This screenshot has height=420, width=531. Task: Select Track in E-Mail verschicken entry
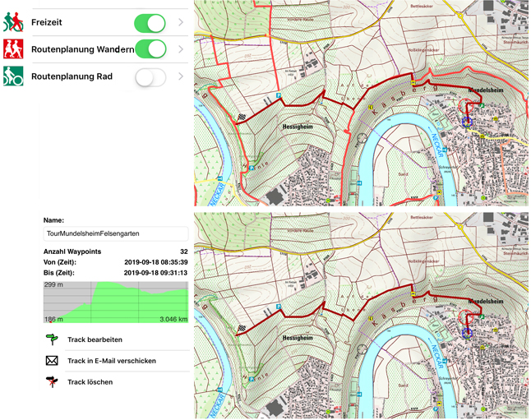point(111,360)
